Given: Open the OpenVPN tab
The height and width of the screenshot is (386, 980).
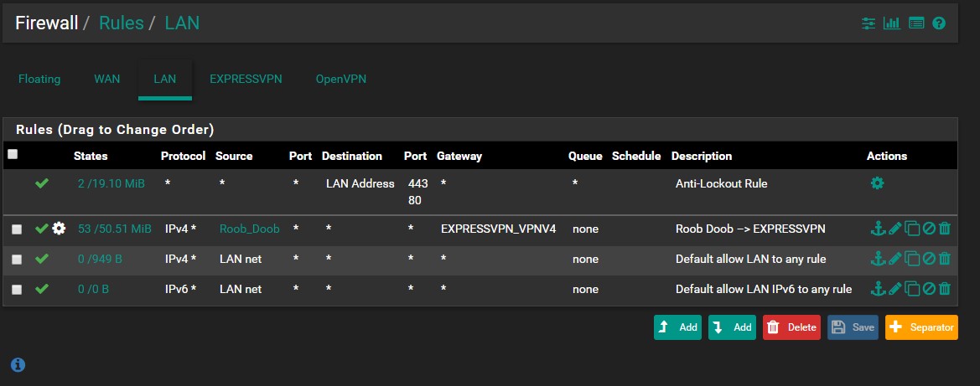Looking at the screenshot, I should pyautogui.click(x=340, y=80).
